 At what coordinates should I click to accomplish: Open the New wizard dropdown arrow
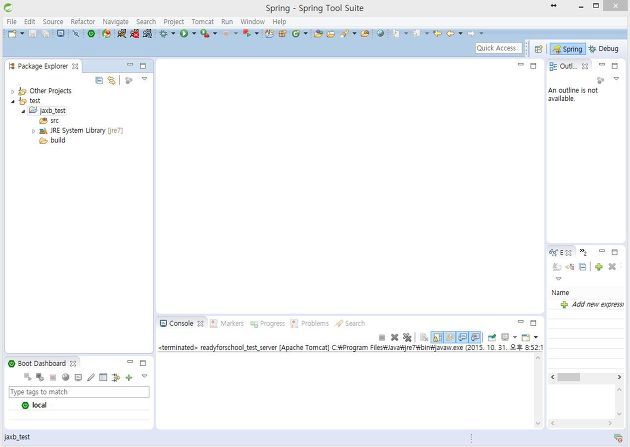22,34
